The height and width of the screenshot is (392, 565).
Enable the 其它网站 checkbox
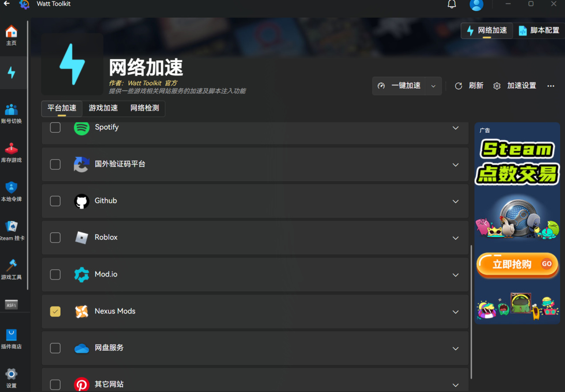(55, 385)
